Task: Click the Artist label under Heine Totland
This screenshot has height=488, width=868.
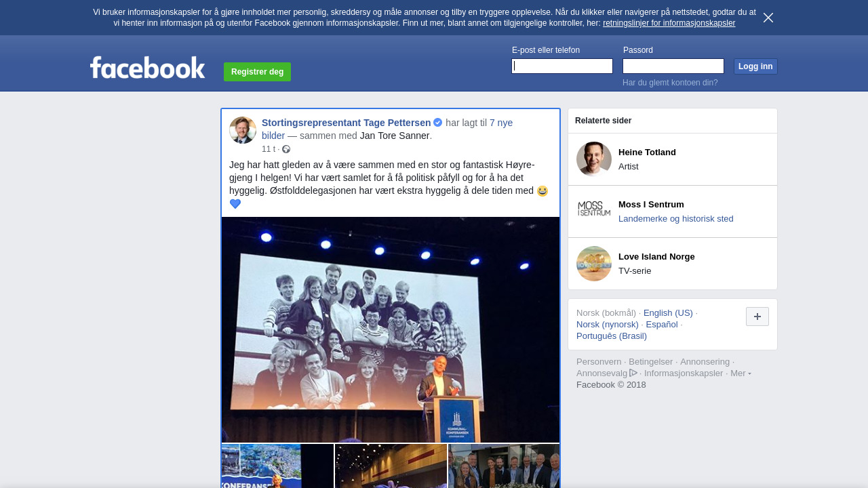Action: (629, 167)
